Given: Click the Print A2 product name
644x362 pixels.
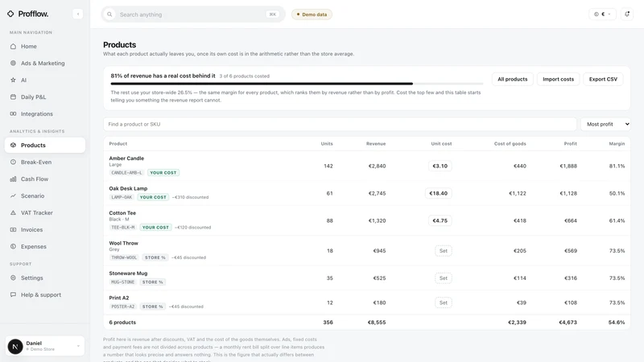Looking at the screenshot, I should point(119,298).
